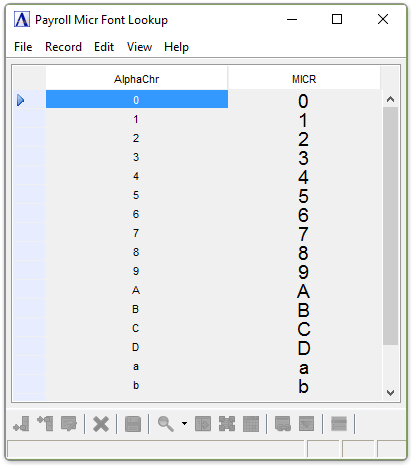Viewport: 416px width, 469px height.
Task: Click the vertical scrollbar thumb
Action: [x=390, y=226]
